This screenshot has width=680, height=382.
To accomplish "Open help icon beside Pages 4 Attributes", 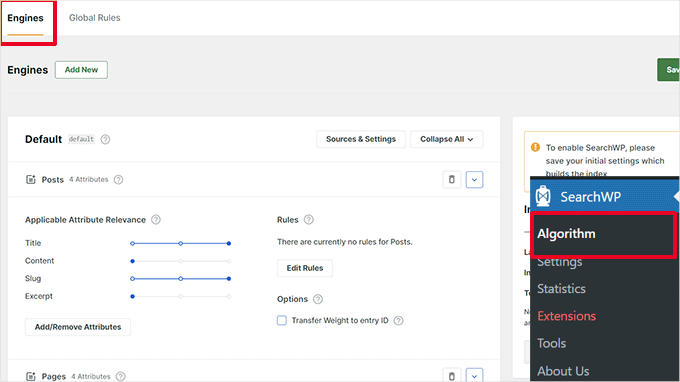I will 121,376.
